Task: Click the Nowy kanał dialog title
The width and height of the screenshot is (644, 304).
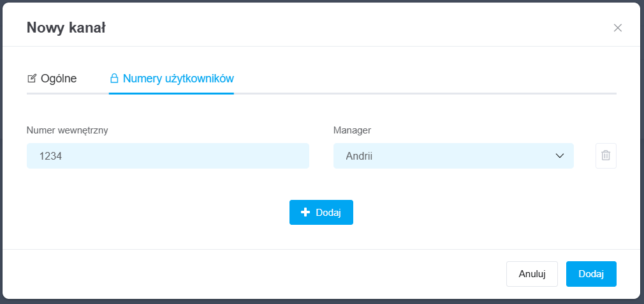Action: (x=66, y=27)
